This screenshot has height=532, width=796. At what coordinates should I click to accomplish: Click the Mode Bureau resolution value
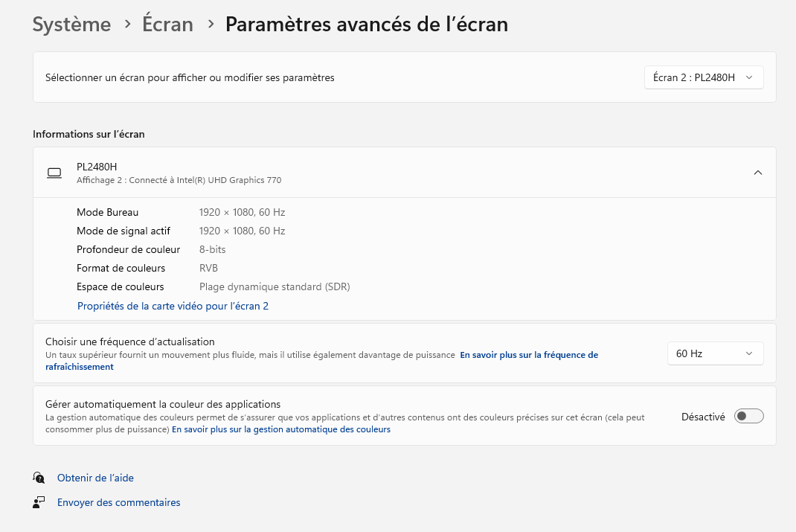242,212
